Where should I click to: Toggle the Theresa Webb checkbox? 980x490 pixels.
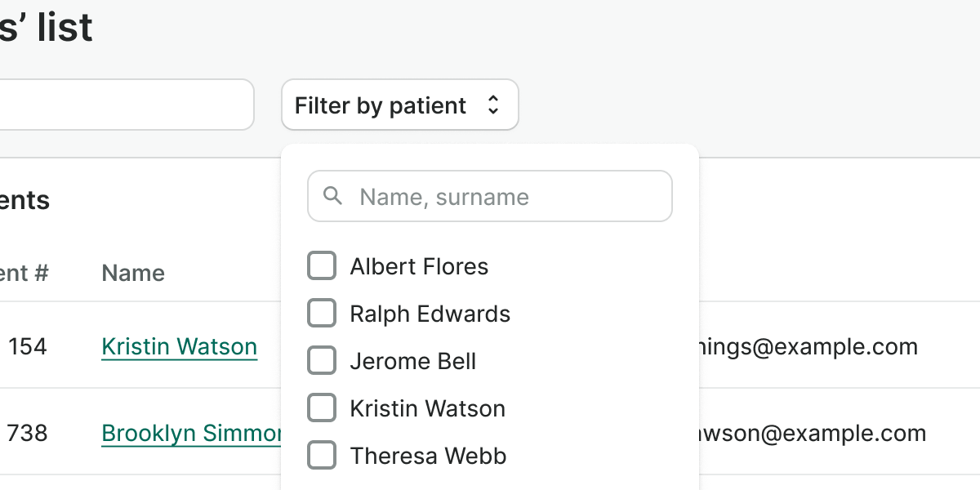coord(322,456)
